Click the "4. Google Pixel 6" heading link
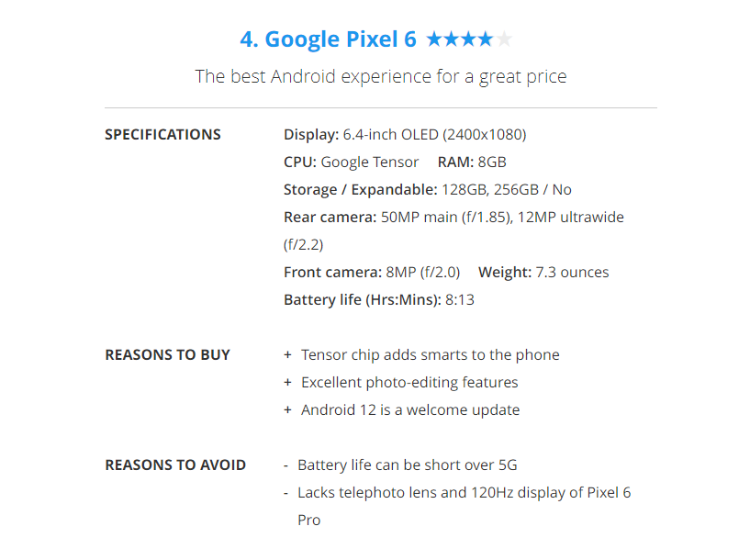 point(328,39)
